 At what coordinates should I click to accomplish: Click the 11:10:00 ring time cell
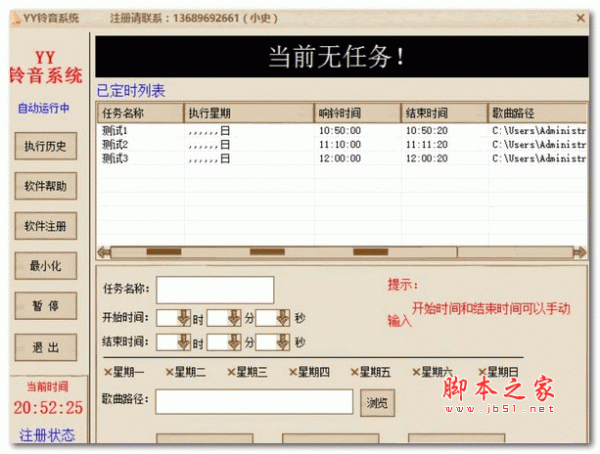(340, 145)
